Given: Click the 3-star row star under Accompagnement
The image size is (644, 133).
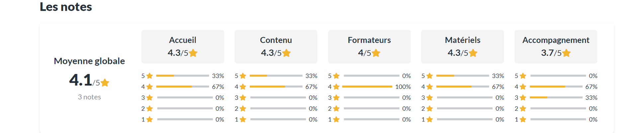Looking at the screenshot, I should pyautogui.click(x=523, y=98).
